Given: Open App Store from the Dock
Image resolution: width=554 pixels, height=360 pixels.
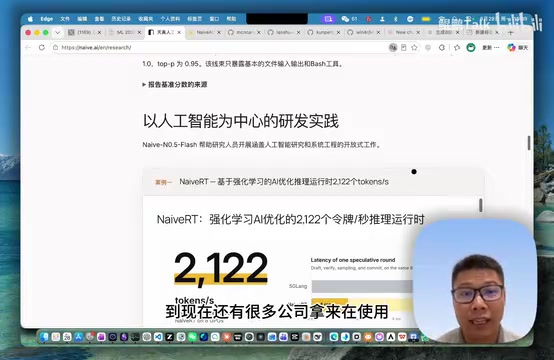Looking at the screenshot, I should (78, 337).
